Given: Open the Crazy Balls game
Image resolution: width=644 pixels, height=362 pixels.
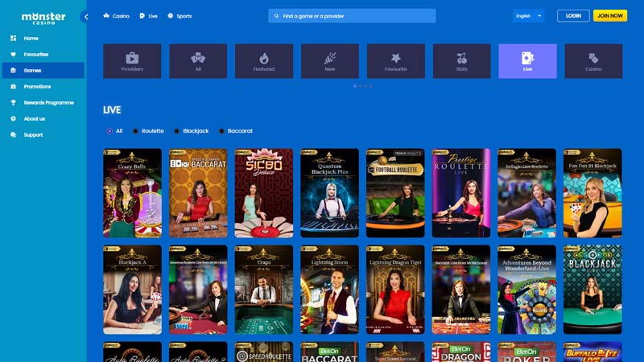Looking at the screenshot, I should coord(132,193).
